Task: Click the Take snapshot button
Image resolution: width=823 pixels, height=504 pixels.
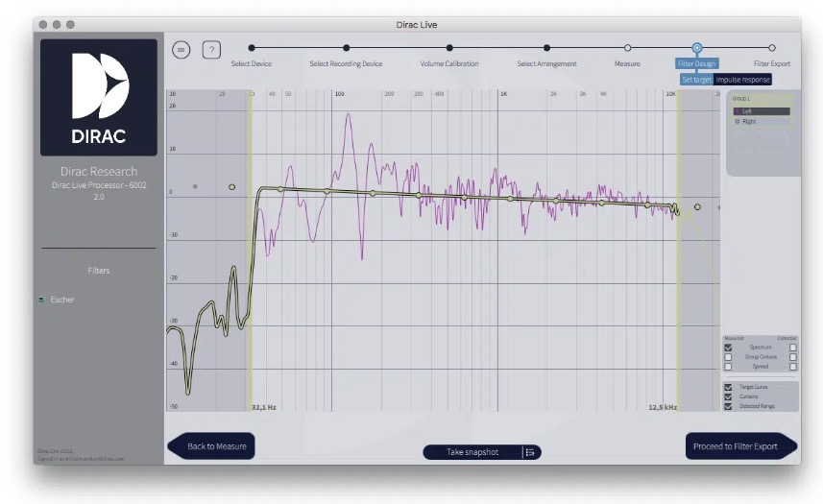Action: click(472, 452)
